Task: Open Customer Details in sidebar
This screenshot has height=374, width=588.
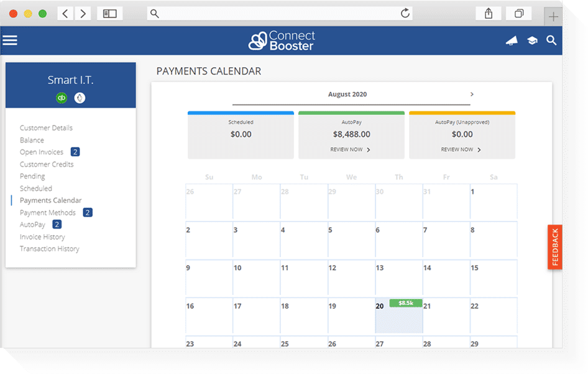Action: tap(46, 128)
